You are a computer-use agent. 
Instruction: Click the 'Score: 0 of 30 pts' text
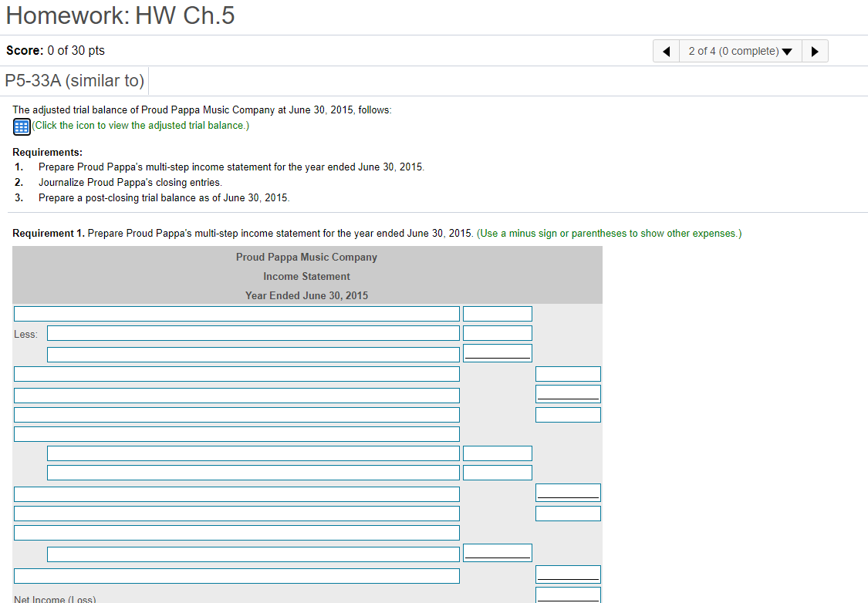pyautogui.click(x=56, y=50)
